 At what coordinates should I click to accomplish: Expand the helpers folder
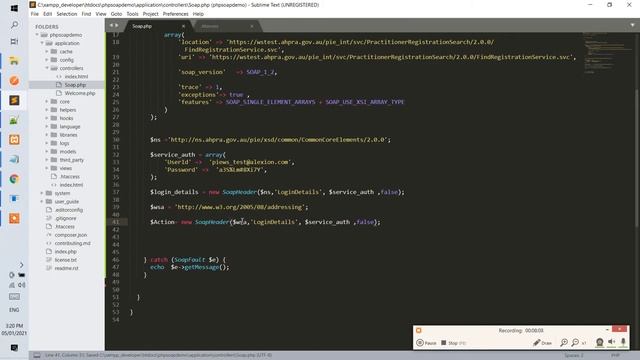point(47,110)
